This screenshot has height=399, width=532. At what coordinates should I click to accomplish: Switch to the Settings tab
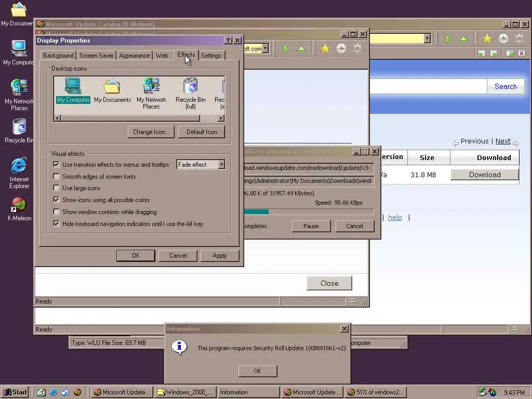point(211,55)
